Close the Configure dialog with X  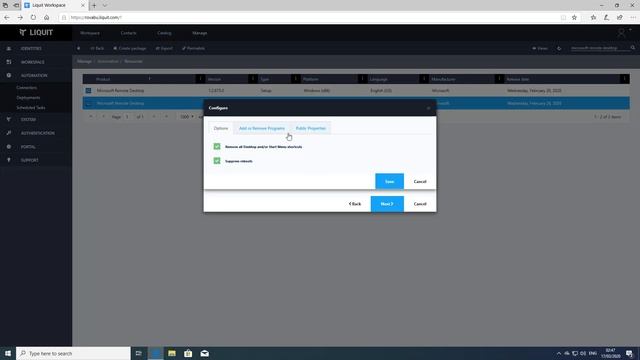pyautogui.click(x=429, y=108)
